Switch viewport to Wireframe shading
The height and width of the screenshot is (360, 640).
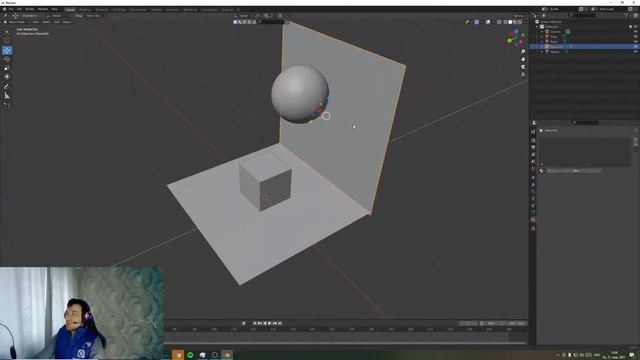pyautogui.click(x=505, y=22)
